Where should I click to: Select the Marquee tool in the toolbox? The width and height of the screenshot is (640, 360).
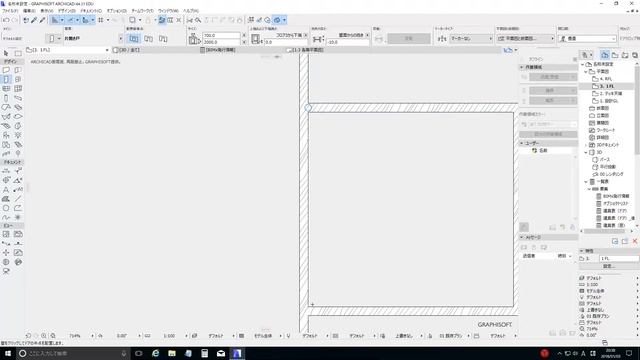(x=18, y=53)
